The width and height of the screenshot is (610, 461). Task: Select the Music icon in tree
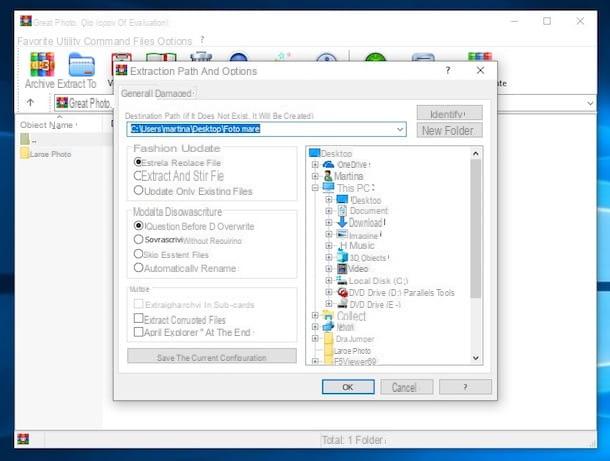coord(343,245)
